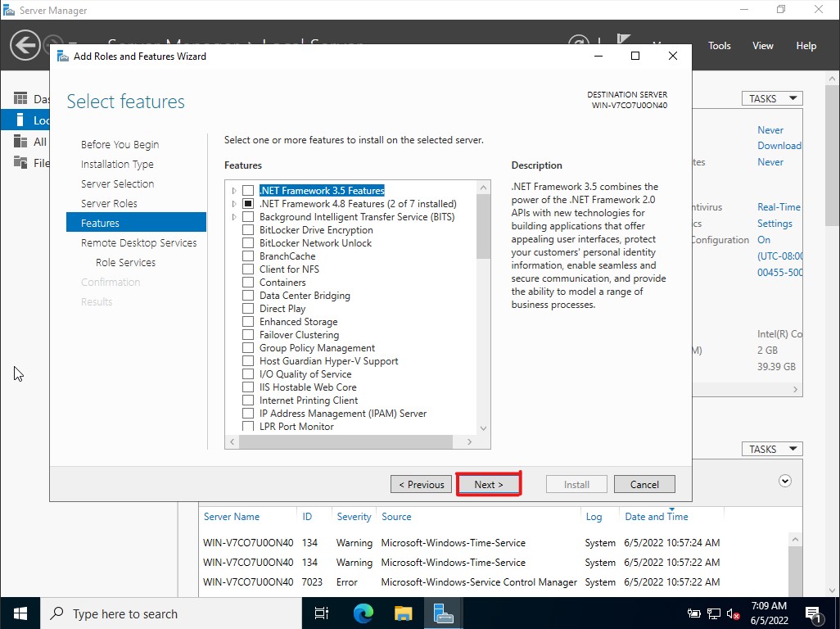840x629 pixels.
Task: Check the BranchCache feature
Action: point(248,256)
